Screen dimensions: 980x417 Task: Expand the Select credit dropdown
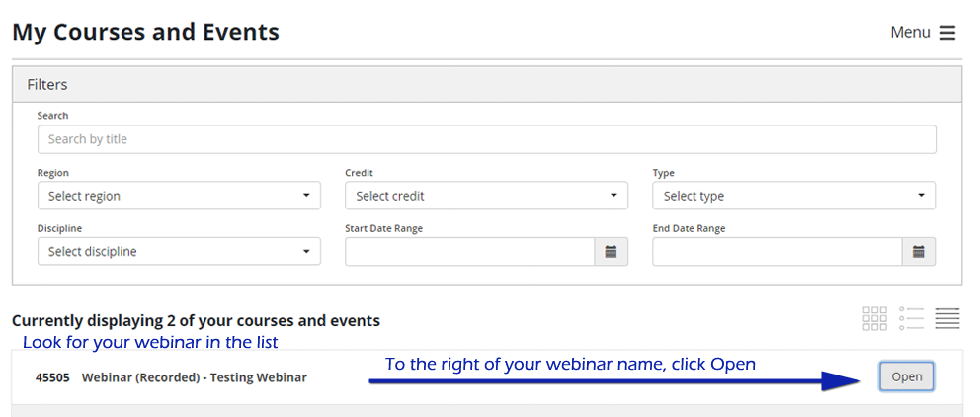486,196
